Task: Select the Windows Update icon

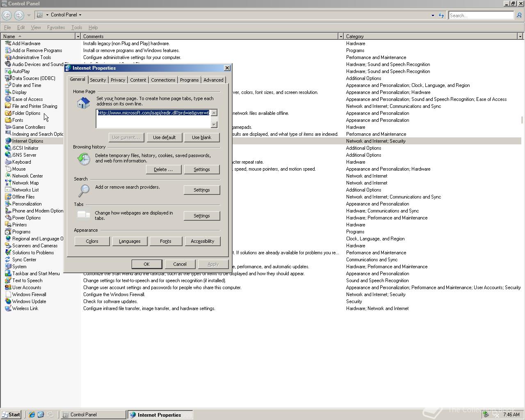Action: (8, 301)
